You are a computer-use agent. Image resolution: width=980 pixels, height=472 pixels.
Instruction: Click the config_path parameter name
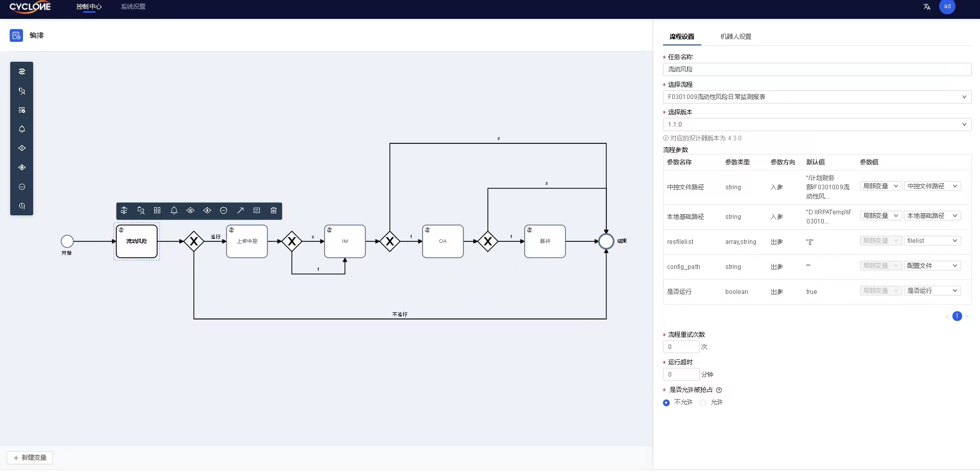click(683, 267)
